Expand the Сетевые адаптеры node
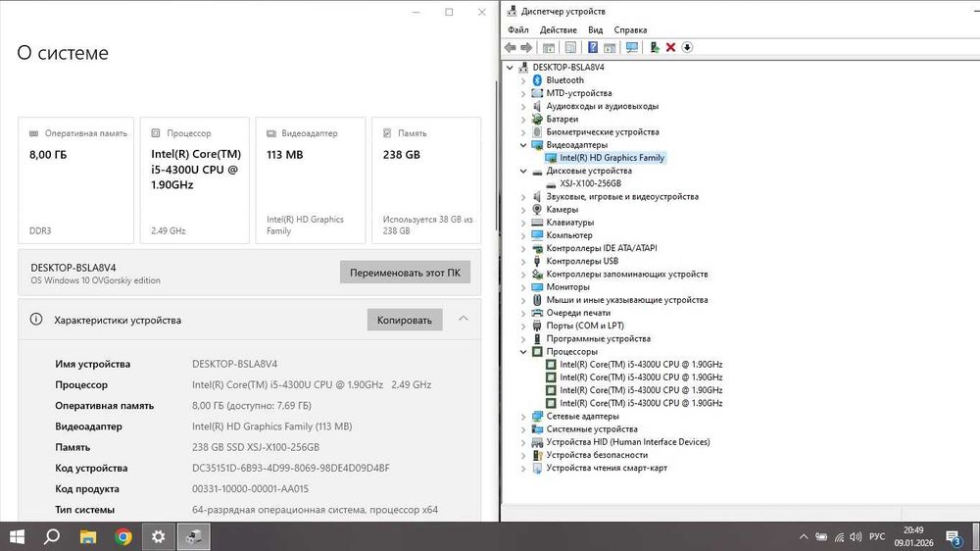Viewport: 980px width, 551px height. click(x=523, y=417)
